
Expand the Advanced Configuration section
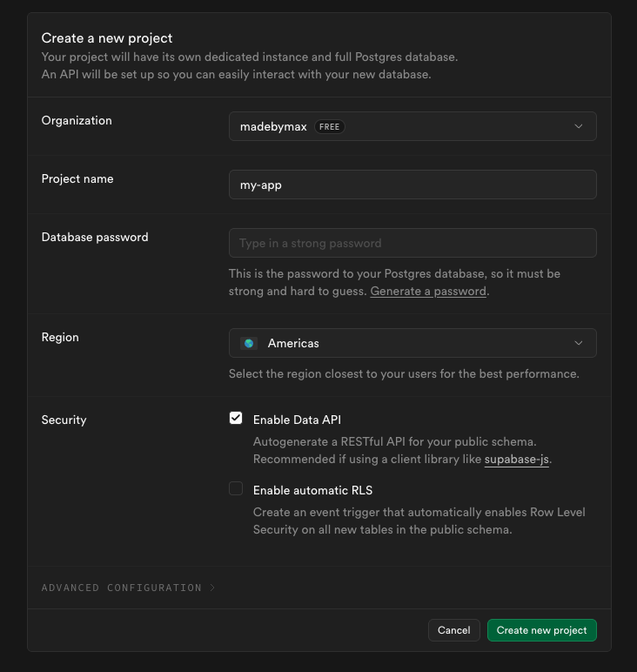[128, 588]
